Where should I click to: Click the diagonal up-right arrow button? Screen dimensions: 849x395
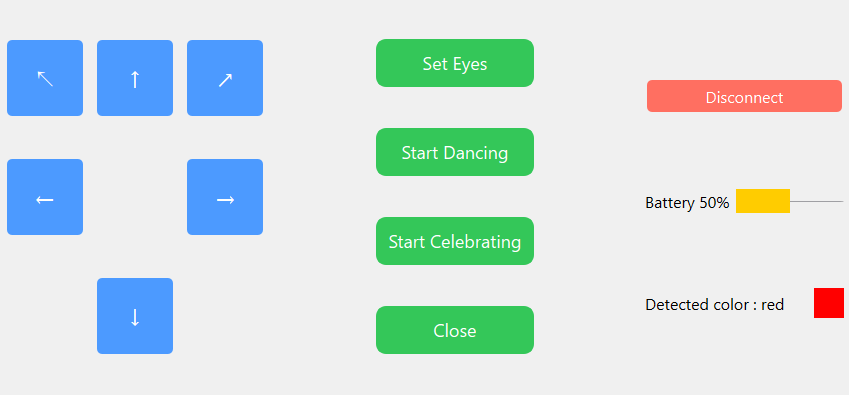pyautogui.click(x=225, y=78)
